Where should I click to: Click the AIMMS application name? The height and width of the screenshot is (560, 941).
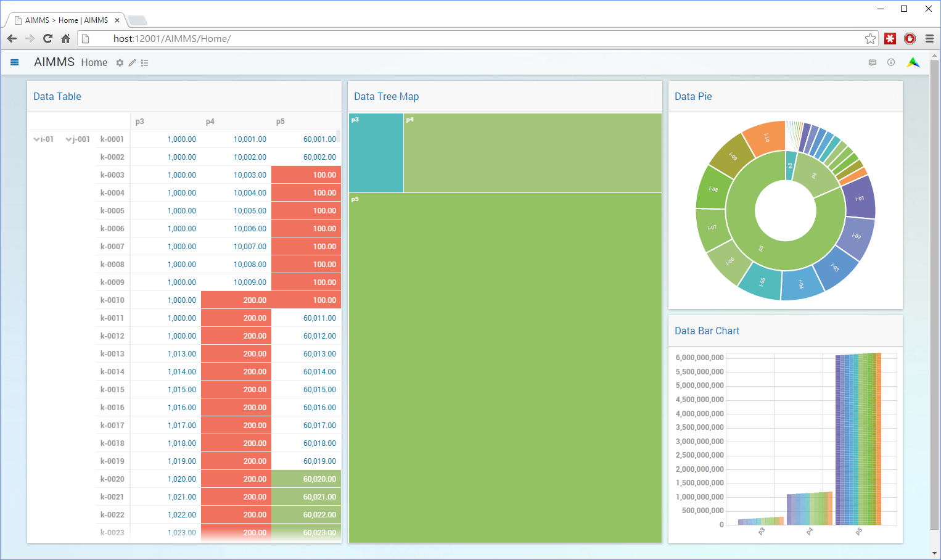[54, 62]
